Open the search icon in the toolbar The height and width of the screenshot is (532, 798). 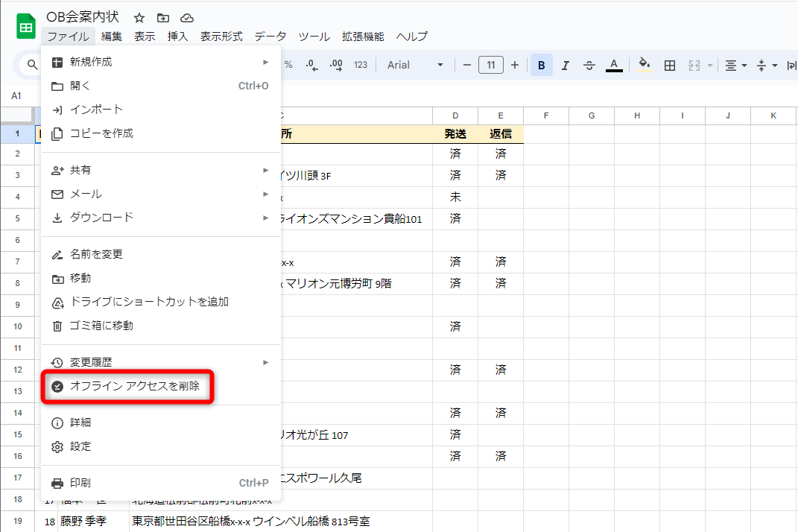(32, 65)
